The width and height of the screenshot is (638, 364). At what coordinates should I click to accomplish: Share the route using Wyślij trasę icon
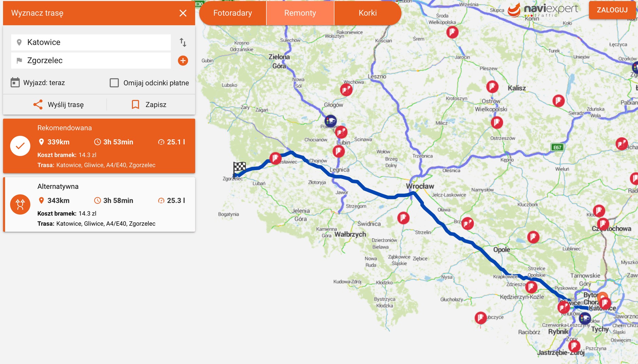[38, 104]
